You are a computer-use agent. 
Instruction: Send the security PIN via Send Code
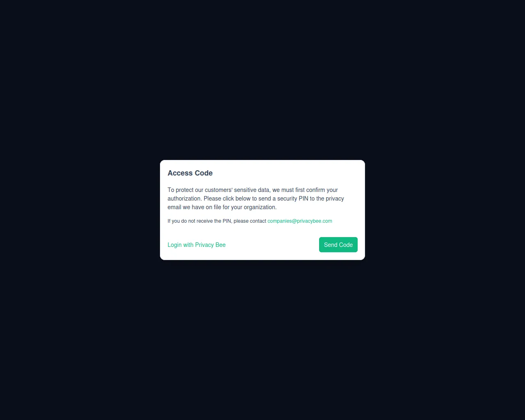coord(338,244)
